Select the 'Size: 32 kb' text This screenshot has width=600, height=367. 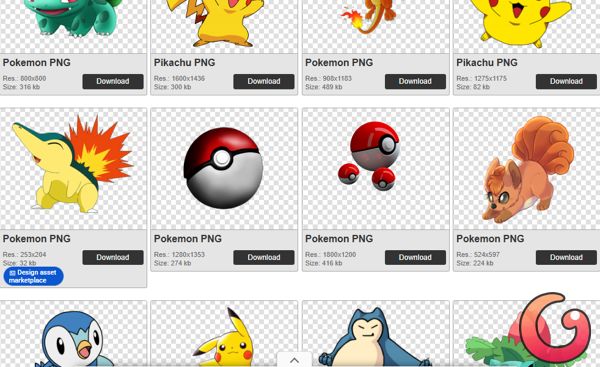20,263
